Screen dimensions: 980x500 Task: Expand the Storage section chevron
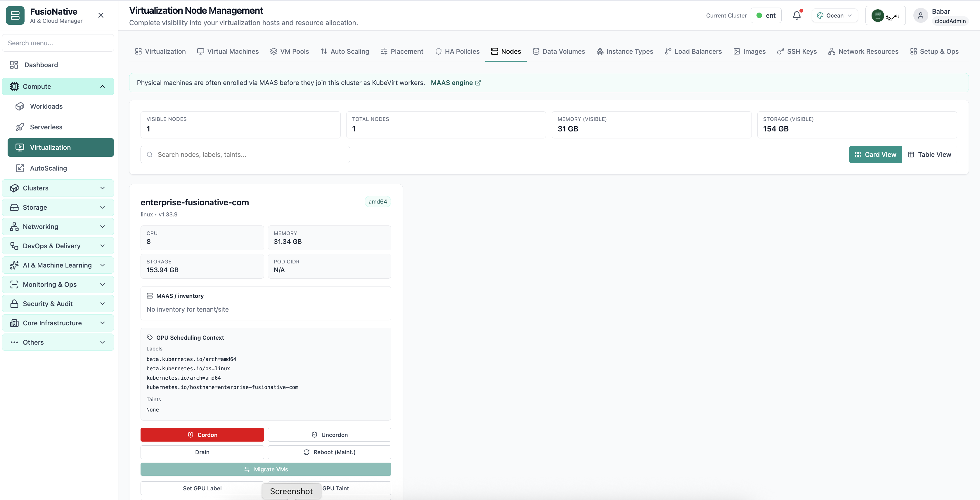tap(102, 207)
